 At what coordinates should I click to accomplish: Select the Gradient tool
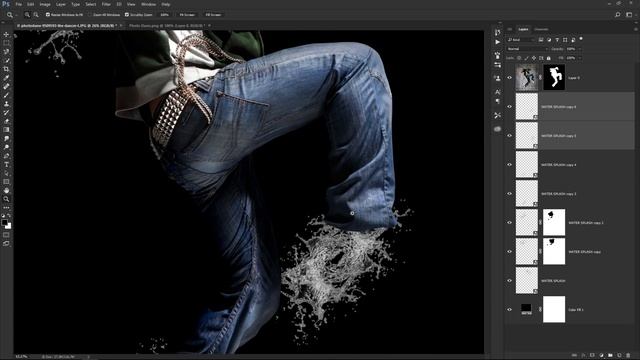click(6, 130)
